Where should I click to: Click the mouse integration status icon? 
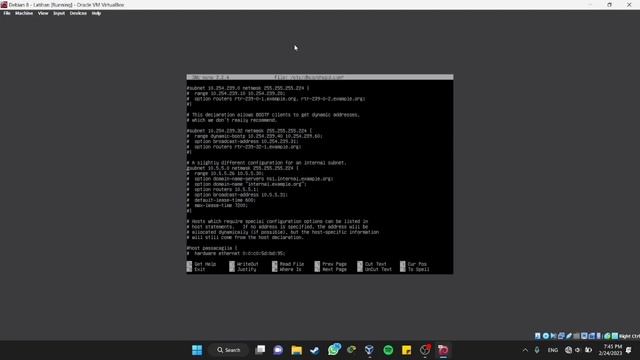pos(607,336)
